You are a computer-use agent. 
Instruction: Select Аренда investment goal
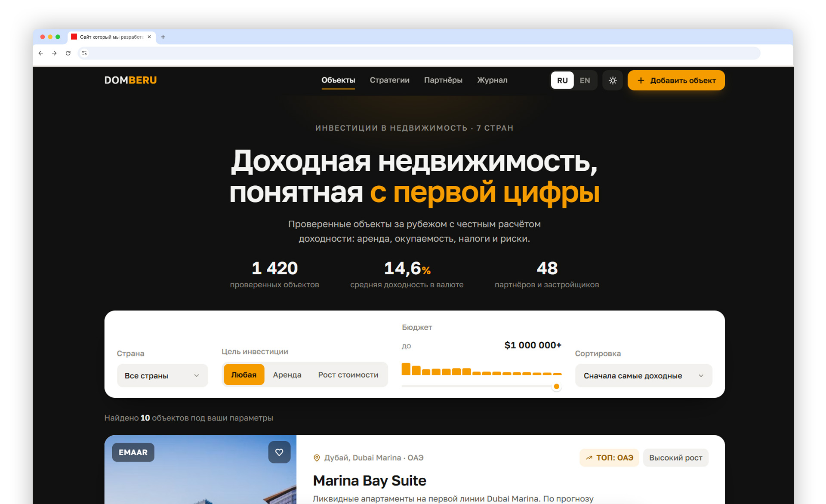(287, 375)
